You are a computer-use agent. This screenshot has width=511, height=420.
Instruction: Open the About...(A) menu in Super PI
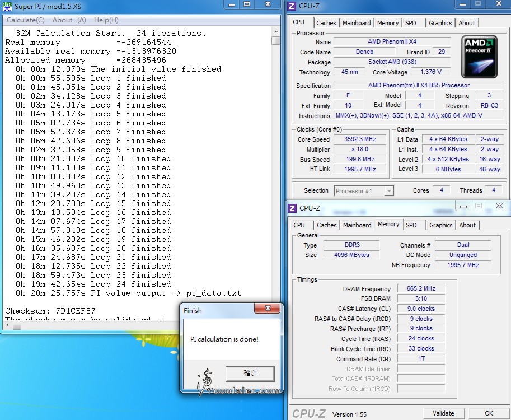pos(69,20)
